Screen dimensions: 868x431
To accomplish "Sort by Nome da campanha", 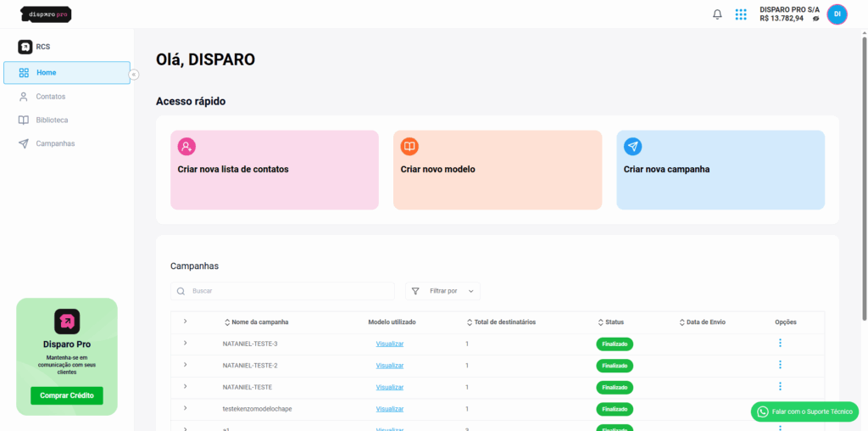I will tap(256, 322).
